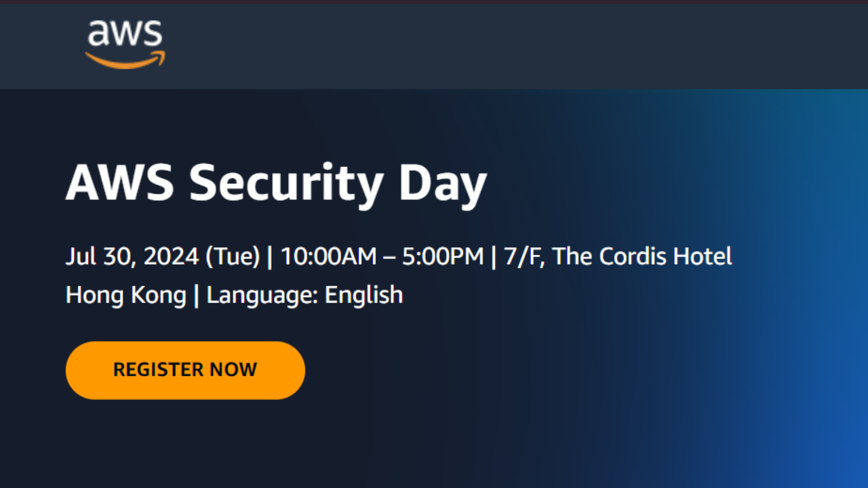Click the year 2024 in the date line

click(171, 256)
